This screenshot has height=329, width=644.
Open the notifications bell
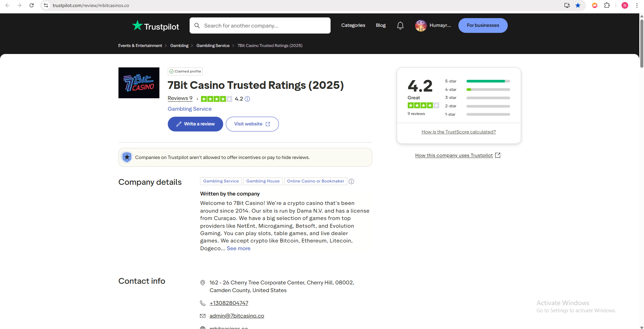coord(400,25)
